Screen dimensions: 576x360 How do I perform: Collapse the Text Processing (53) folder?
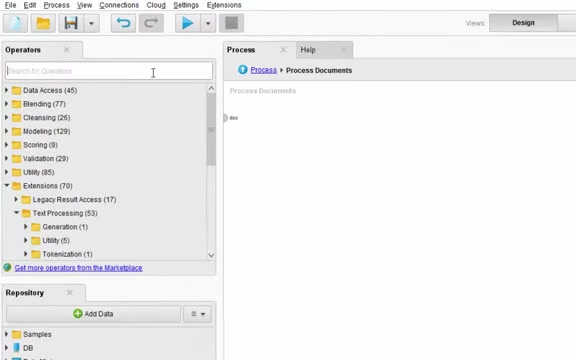coord(16,213)
